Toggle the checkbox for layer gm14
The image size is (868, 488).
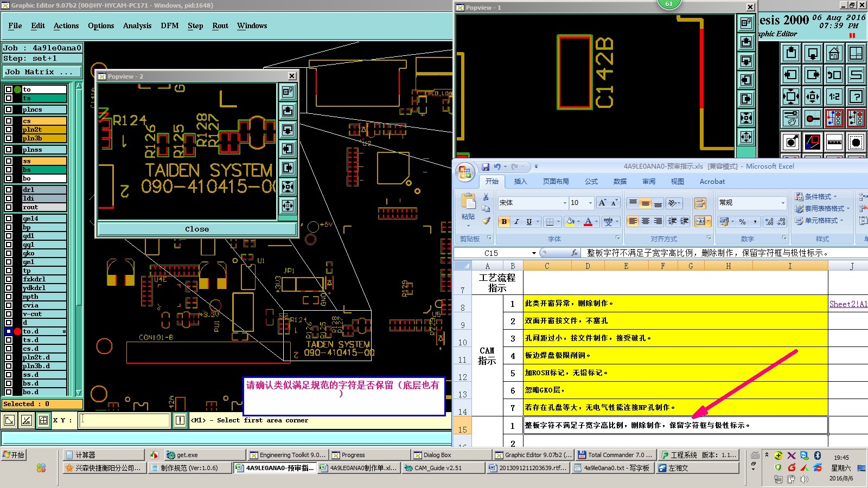pyautogui.click(x=9, y=219)
